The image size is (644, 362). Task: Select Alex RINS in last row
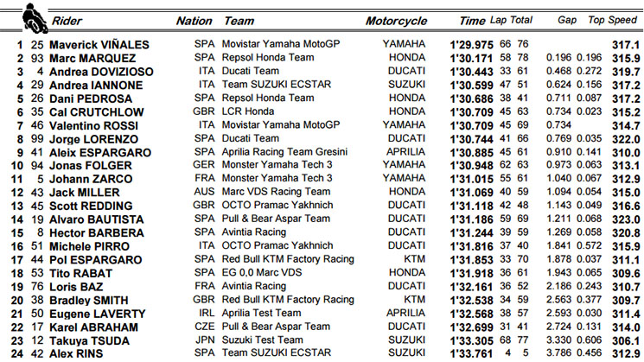tap(76, 353)
